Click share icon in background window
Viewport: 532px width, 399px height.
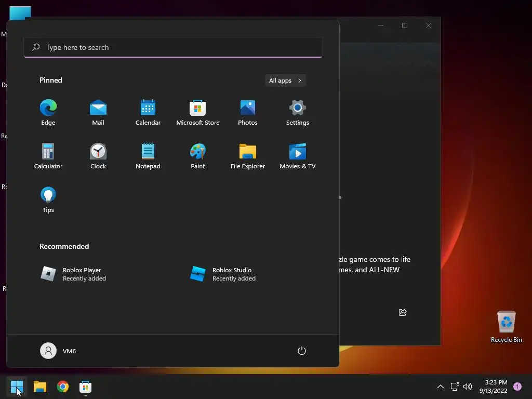click(x=403, y=312)
